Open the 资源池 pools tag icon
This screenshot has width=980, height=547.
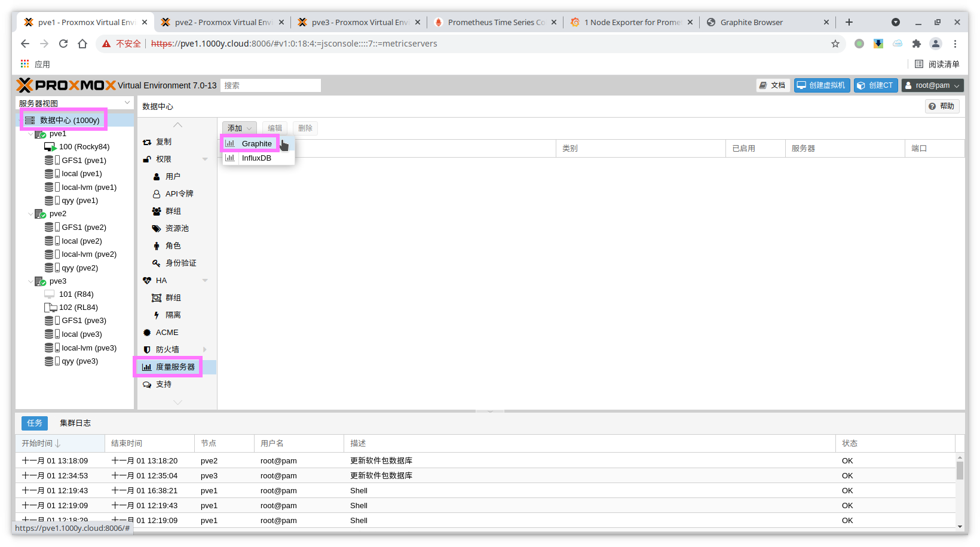(x=157, y=229)
